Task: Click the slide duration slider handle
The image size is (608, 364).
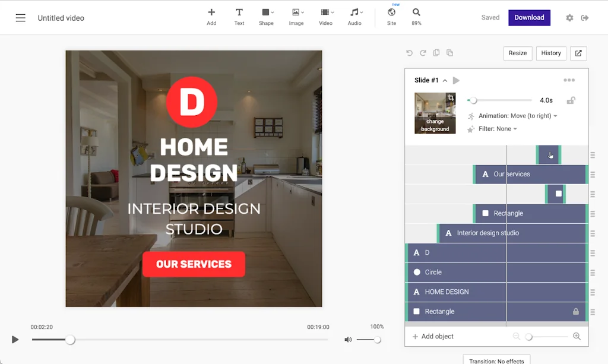Action: [473, 100]
